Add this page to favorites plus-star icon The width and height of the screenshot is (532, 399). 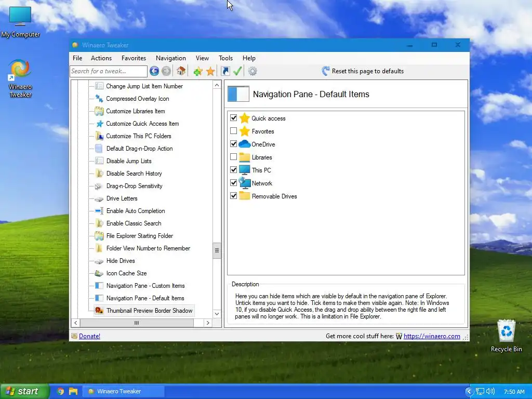pos(198,71)
